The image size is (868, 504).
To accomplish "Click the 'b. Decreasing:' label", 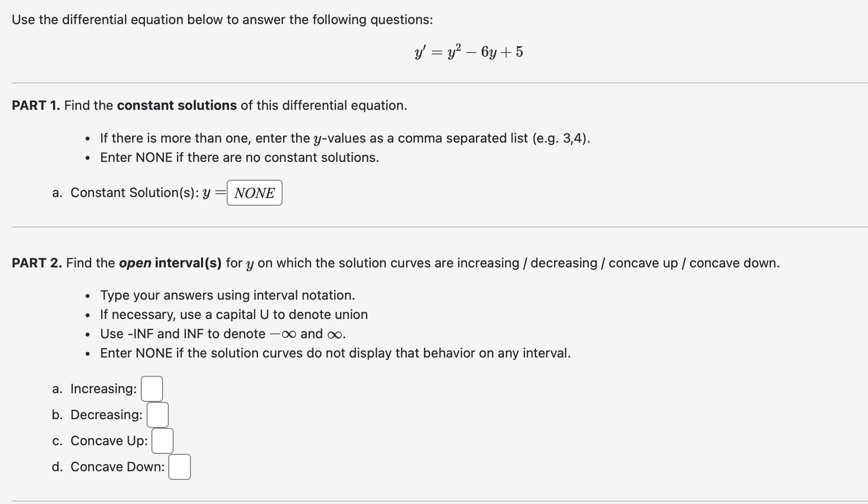I will click(96, 414).
